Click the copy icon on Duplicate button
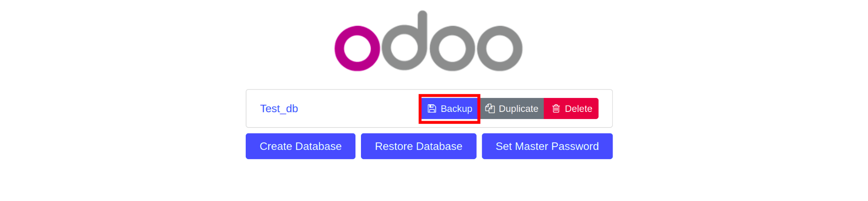This screenshot has width=868, height=201. coord(490,109)
